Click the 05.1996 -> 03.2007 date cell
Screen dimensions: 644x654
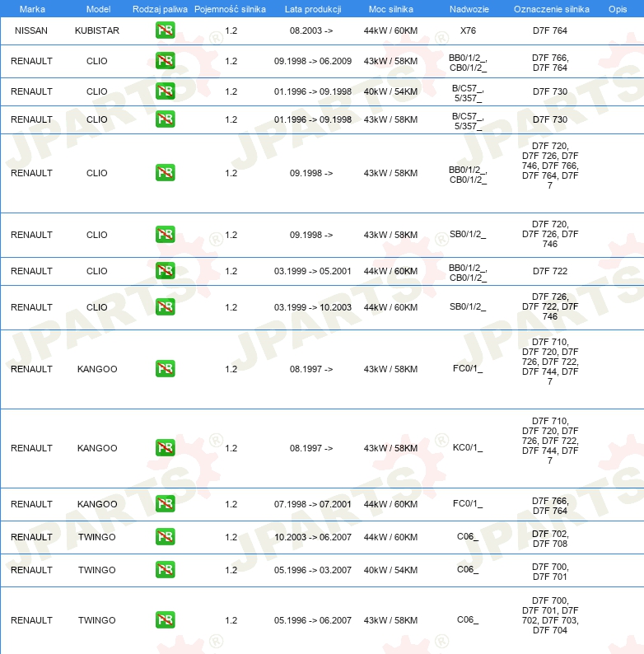pos(313,570)
